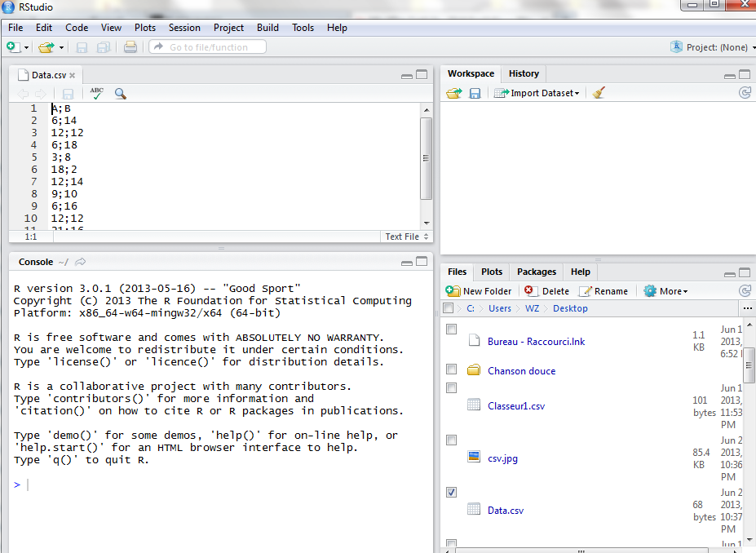756x553 pixels.
Task: Click the Load Workspace folder icon
Action: click(x=453, y=93)
